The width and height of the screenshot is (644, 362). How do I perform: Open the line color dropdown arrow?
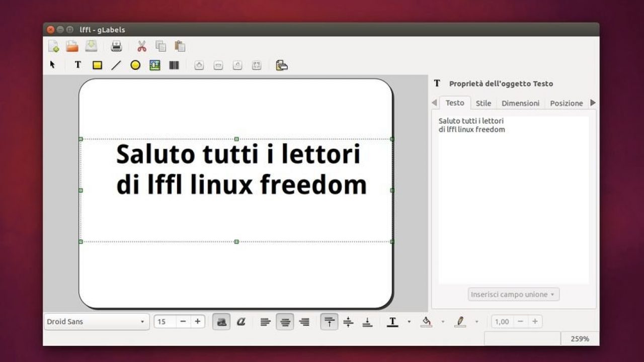[476, 321]
